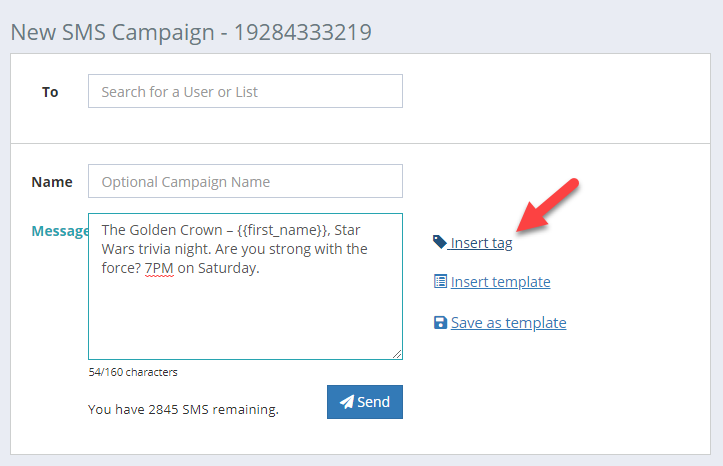
Task: Click inside the Message text area
Action: click(245, 286)
